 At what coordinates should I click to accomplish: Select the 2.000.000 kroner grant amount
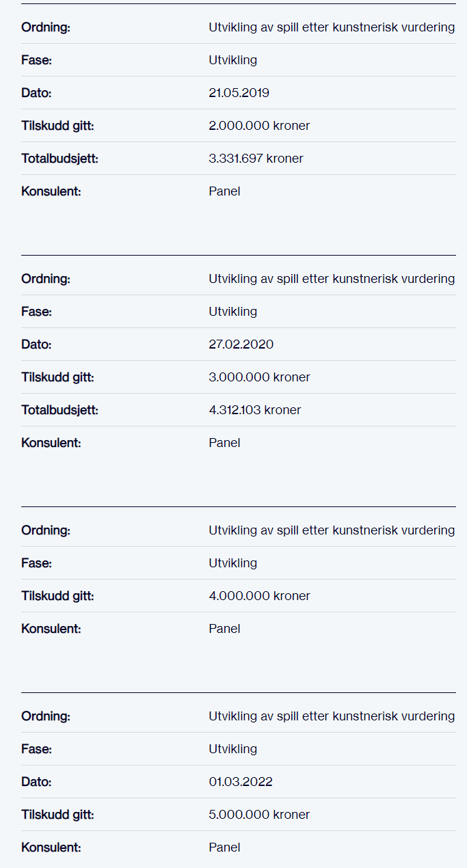point(259,126)
